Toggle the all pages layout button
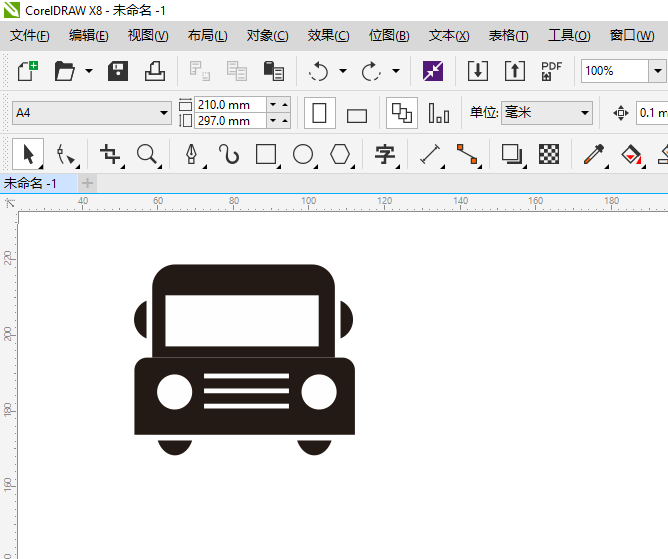668x559 pixels. click(x=401, y=113)
